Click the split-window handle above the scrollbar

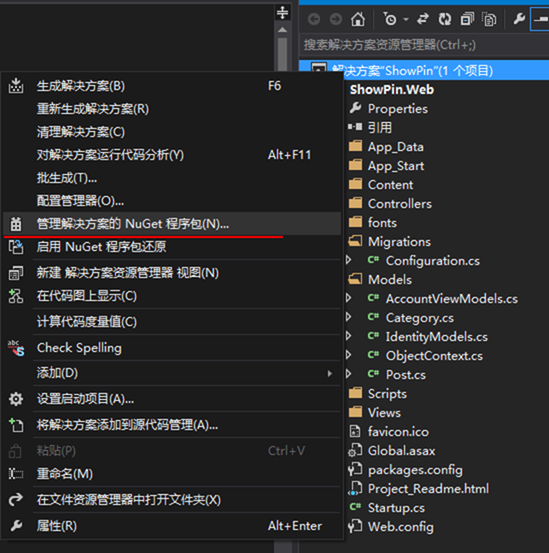(x=282, y=12)
